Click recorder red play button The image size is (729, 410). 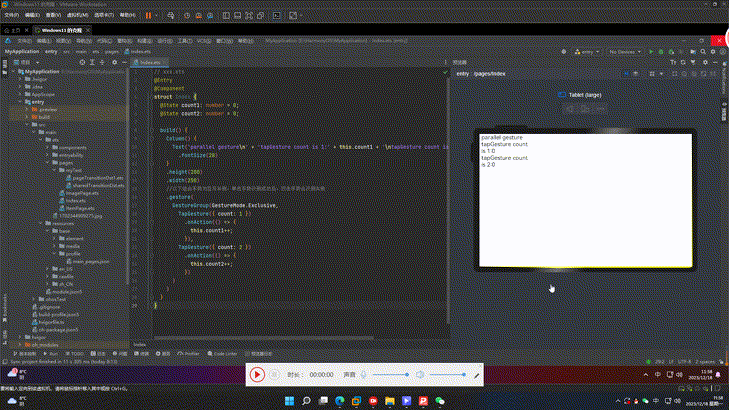pos(257,375)
